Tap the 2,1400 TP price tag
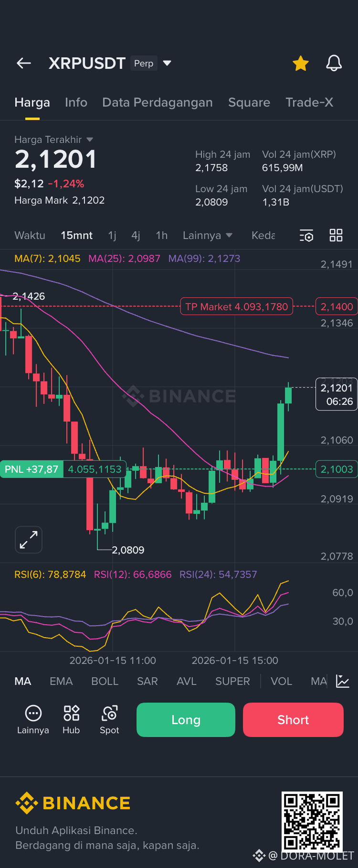The width and height of the screenshot is (358, 868). (x=337, y=307)
